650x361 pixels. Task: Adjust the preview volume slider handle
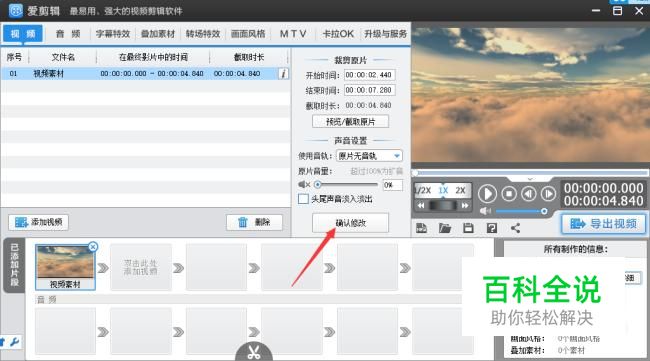tap(544, 211)
